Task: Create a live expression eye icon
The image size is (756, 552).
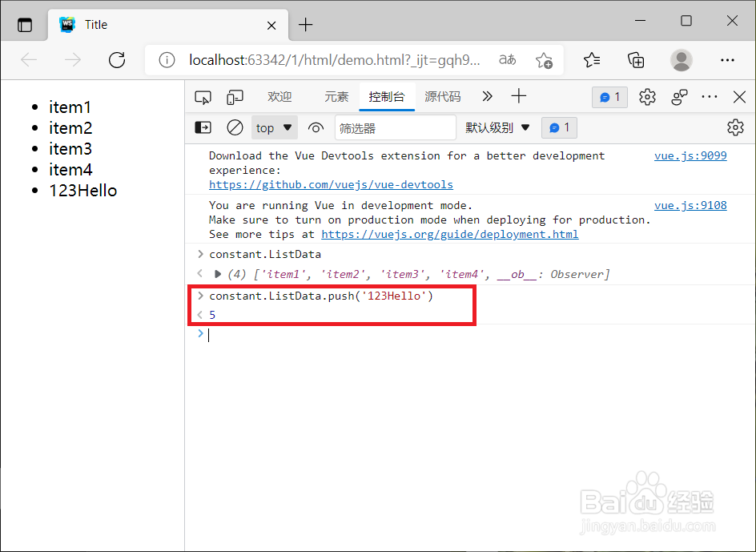Action: [x=316, y=128]
